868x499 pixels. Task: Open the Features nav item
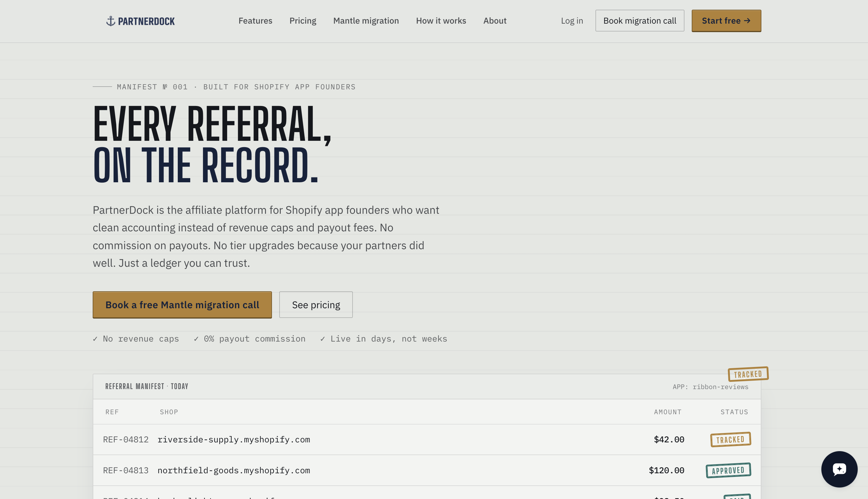click(x=255, y=21)
